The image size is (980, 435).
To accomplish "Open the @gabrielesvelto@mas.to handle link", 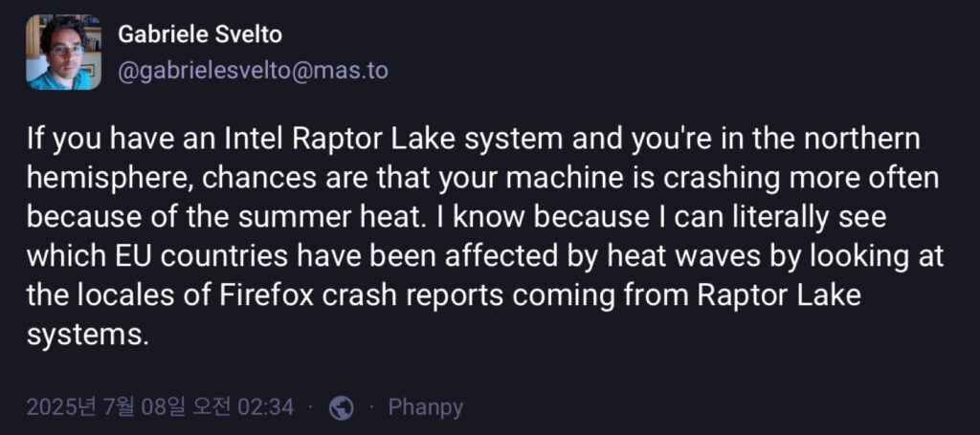I will [x=253, y=71].
